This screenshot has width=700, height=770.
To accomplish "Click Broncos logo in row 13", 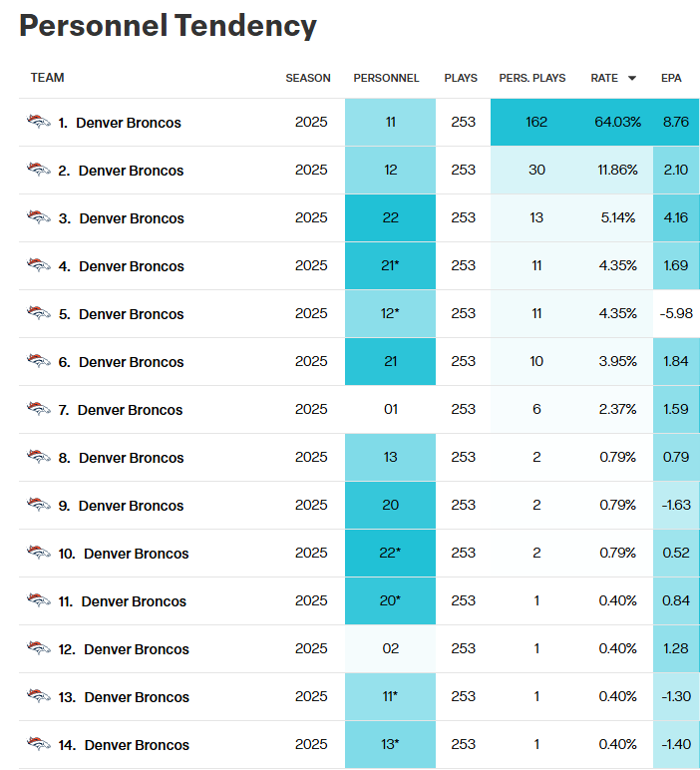I will pos(38,696).
